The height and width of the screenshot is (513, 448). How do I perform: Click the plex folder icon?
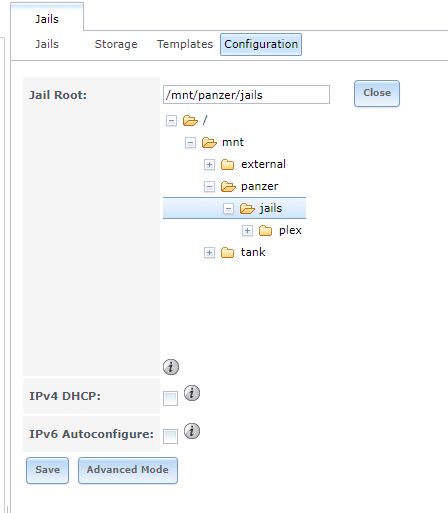(266, 230)
